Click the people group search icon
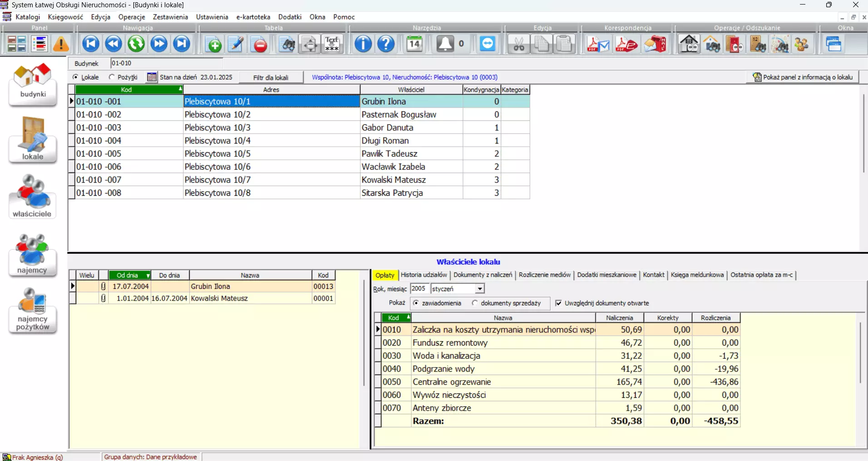868x461 pixels. click(x=803, y=45)
